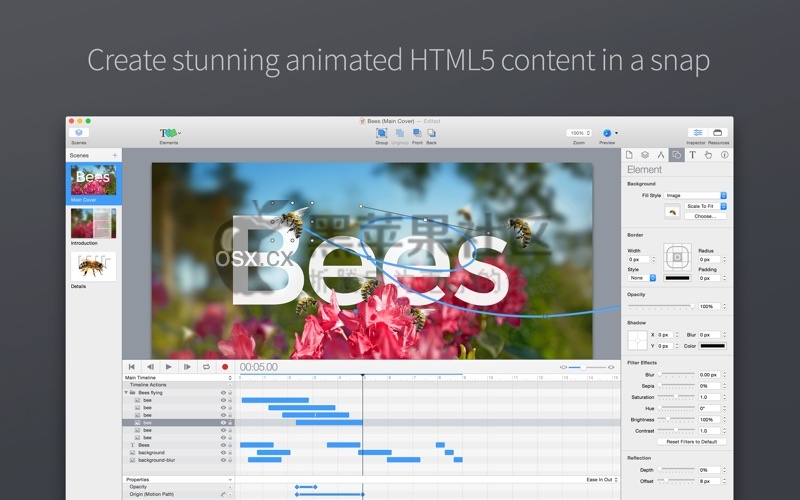Toggle visibility of selected bee layer

click(223, 422)
